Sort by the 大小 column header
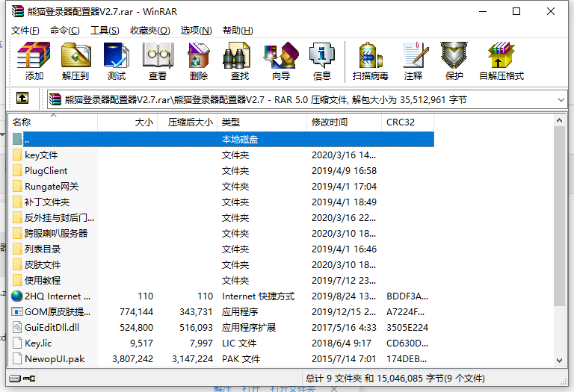Screen dimensions: 574x392 coord(127,122)
